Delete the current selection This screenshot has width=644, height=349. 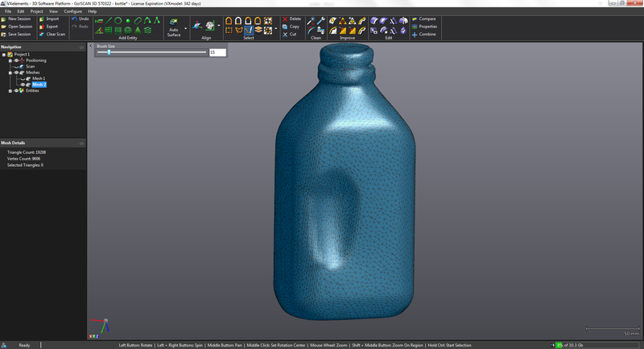[292, 19]
